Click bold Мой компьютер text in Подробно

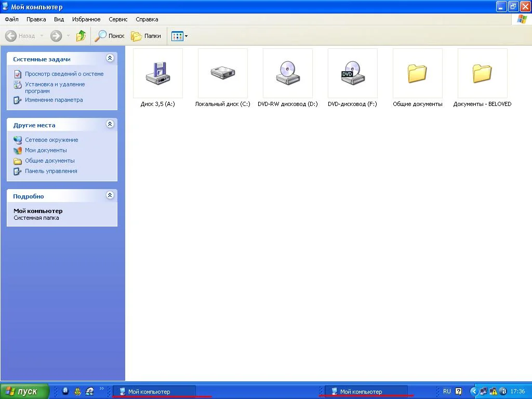(38, 211)
